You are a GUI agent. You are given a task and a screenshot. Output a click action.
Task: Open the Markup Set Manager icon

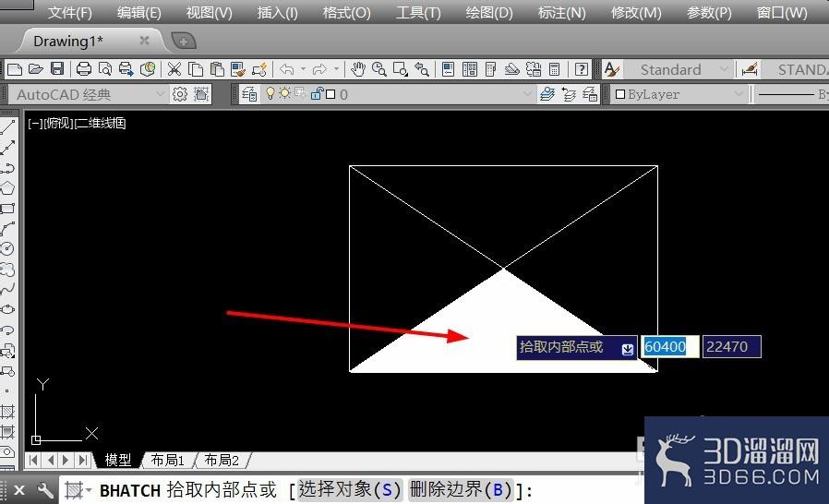click(533, 69)
